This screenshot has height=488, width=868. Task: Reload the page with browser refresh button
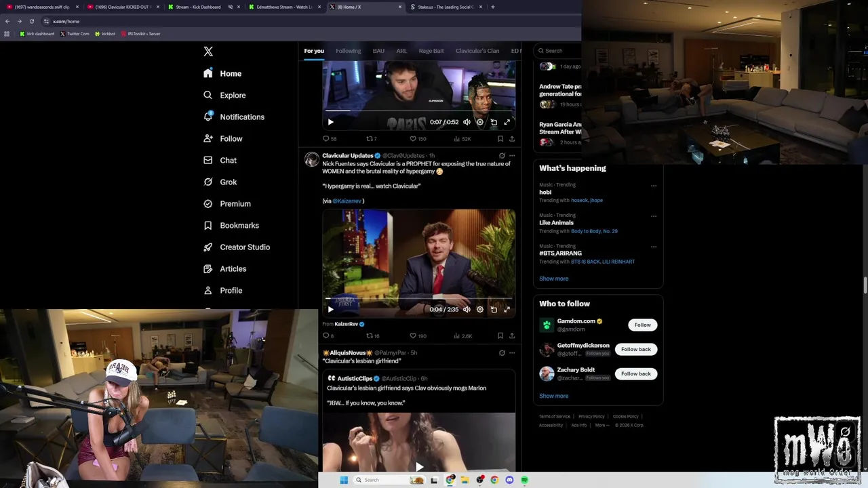click(x=31, y=21)
